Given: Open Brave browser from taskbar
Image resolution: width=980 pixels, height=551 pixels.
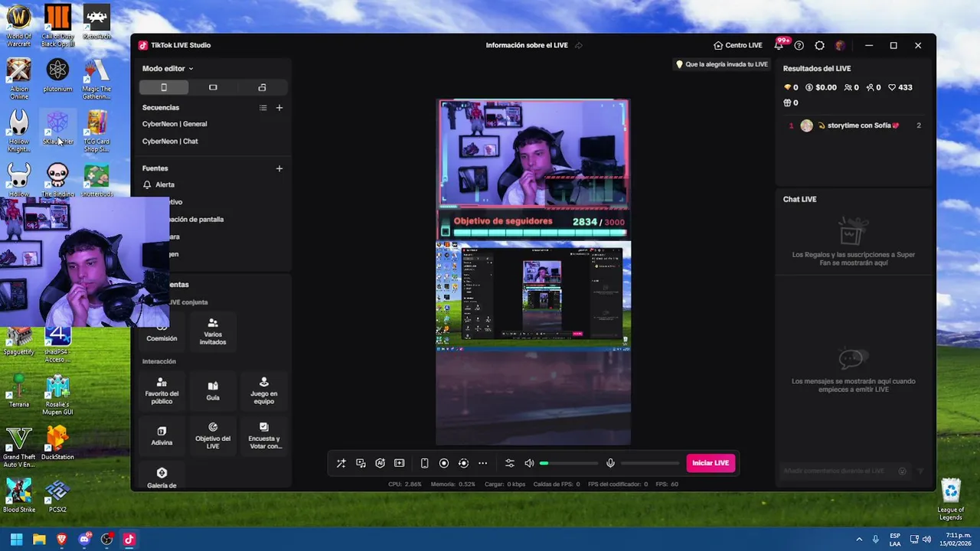Looking at the screenshot, I should click(61, 540).
